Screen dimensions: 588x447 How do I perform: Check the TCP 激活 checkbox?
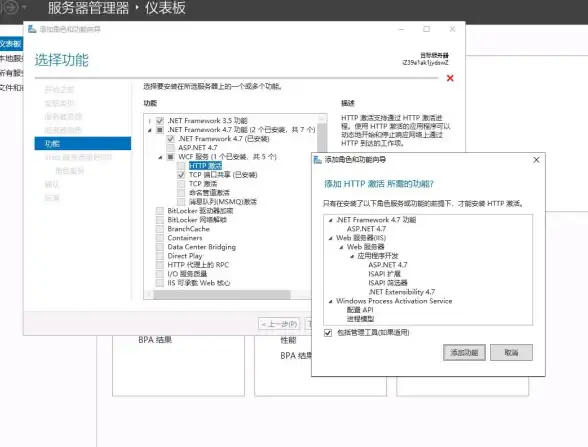coord(182,184)
